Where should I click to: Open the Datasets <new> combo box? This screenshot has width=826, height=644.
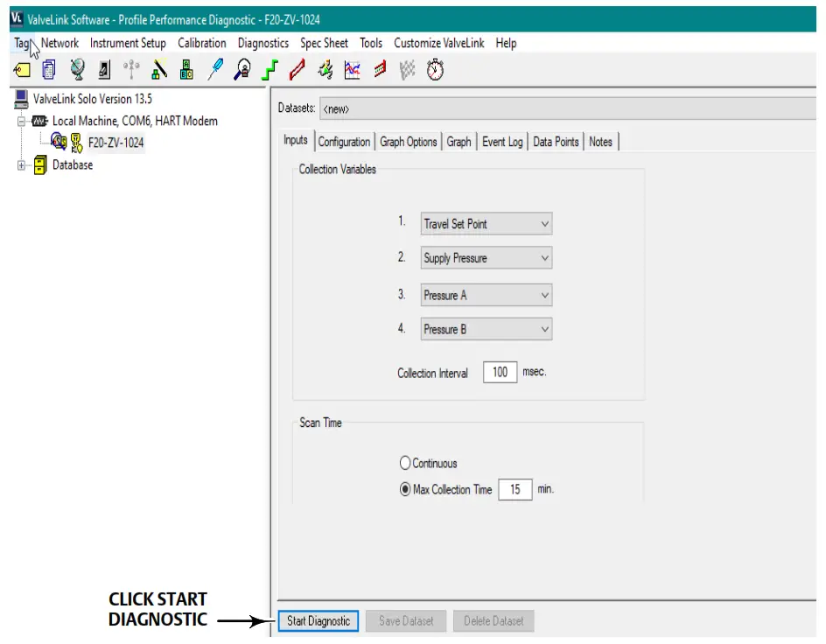pos(568,109)
